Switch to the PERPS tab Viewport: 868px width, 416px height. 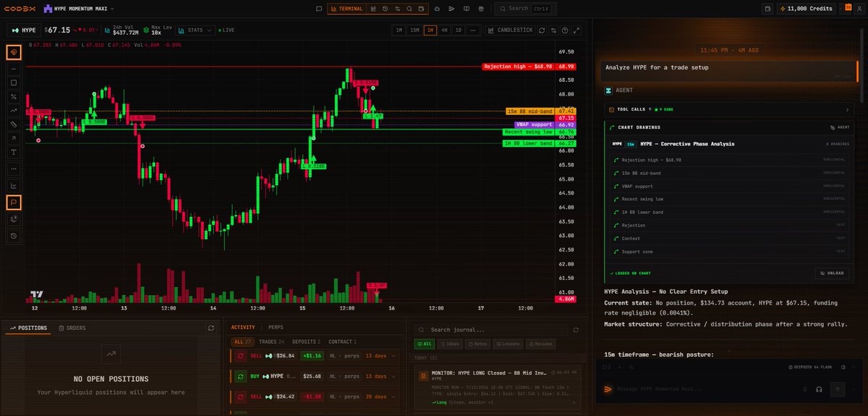pyautogui.click(x=276, y=327)
